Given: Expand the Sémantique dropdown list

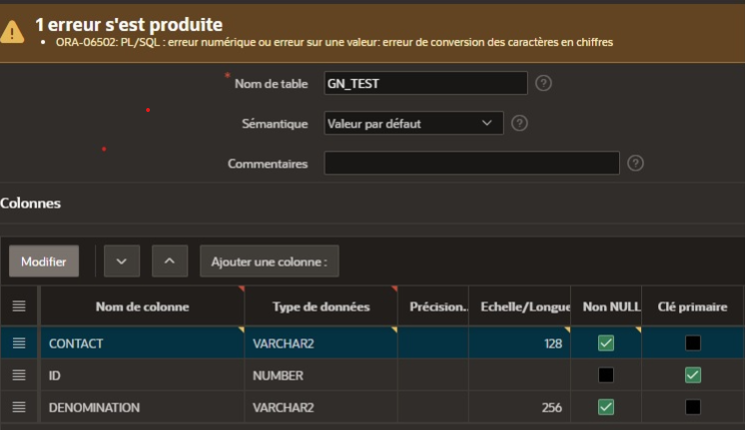Looking at the screenshot, I should (x=414, y=123).
